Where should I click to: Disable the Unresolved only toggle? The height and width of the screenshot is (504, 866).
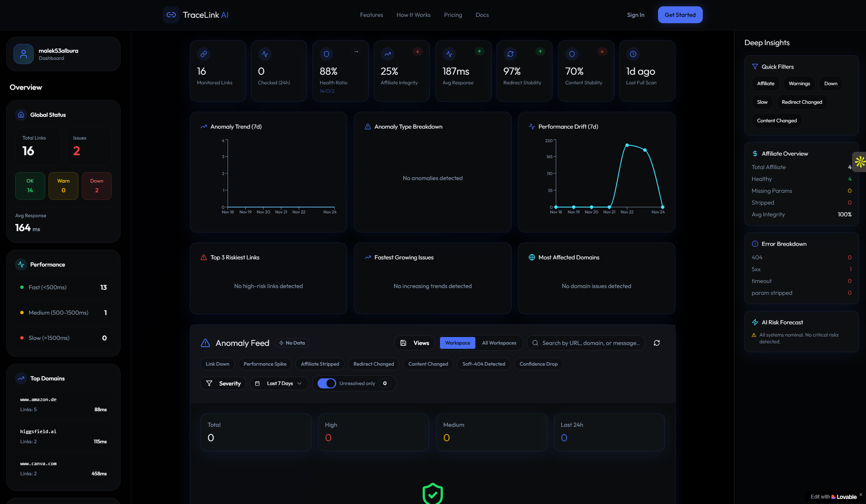coord(326,383)
